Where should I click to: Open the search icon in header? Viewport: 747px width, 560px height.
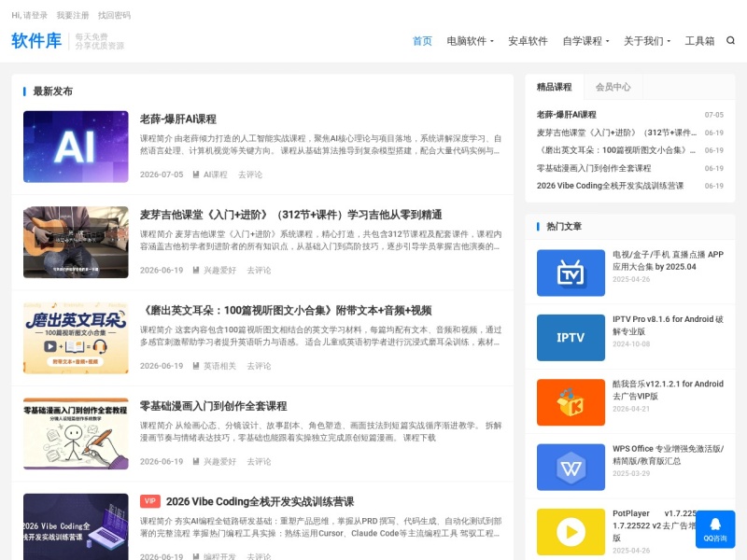(x=730, y=40)
